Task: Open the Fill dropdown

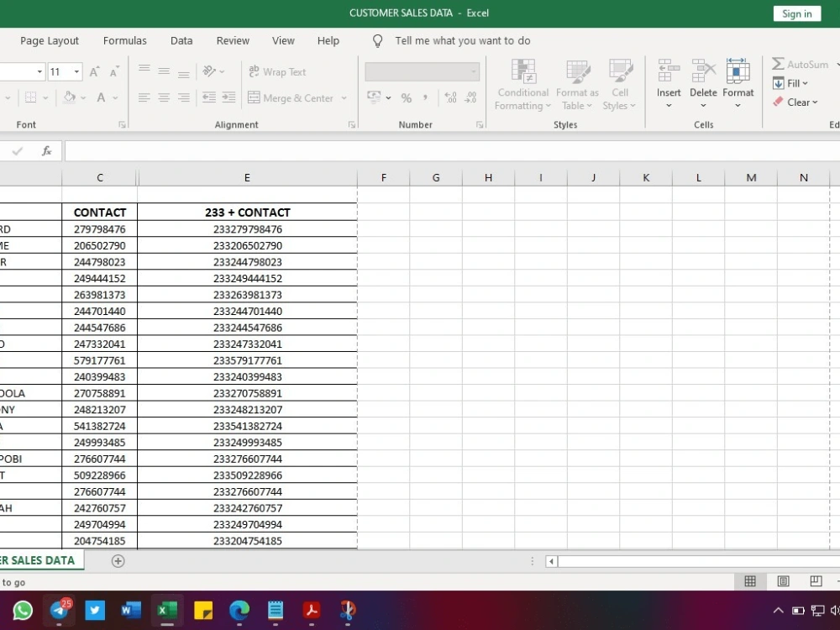Action: (x=790, y=83)
